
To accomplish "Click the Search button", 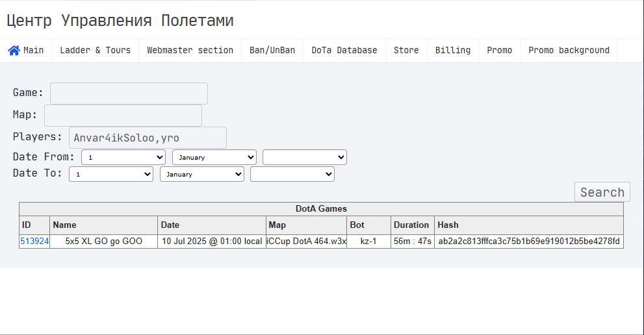I will [602, 192].
